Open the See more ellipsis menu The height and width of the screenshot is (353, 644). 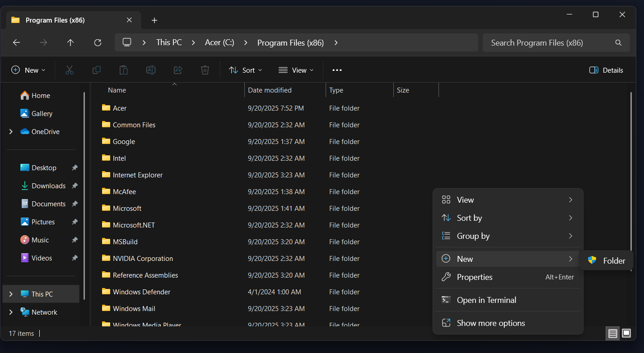click(337, 70)
